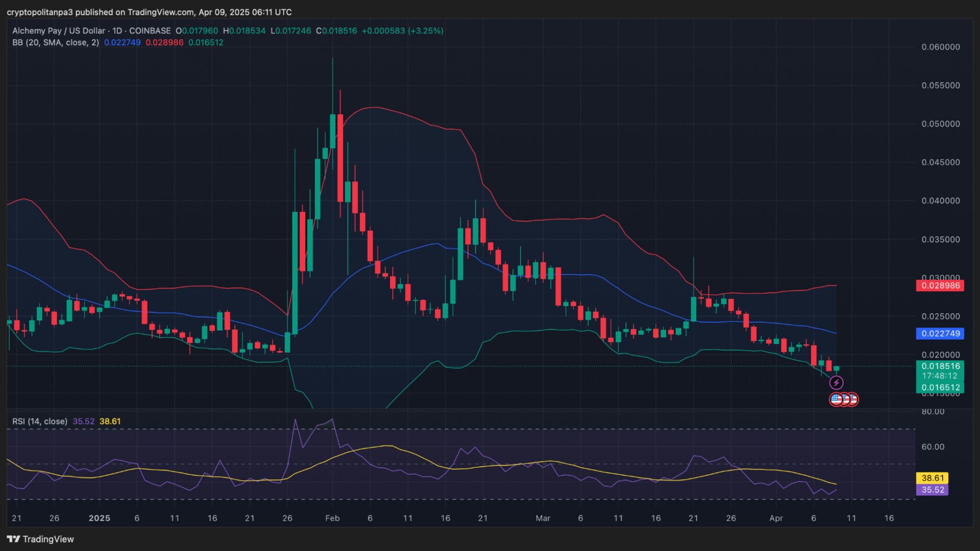Click the 2025 year label on time axis
This screenshot has width=980, height=551.
click(99, 518)
